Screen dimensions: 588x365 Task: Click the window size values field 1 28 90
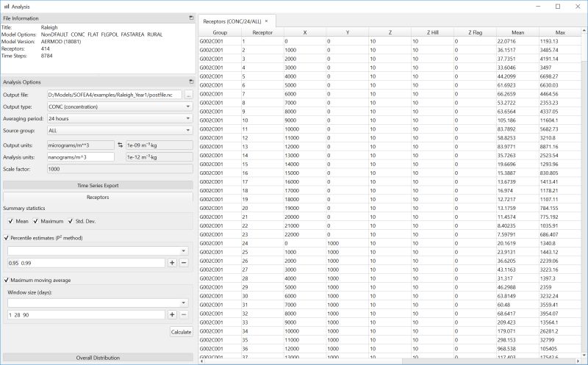(x=86, y=315)
